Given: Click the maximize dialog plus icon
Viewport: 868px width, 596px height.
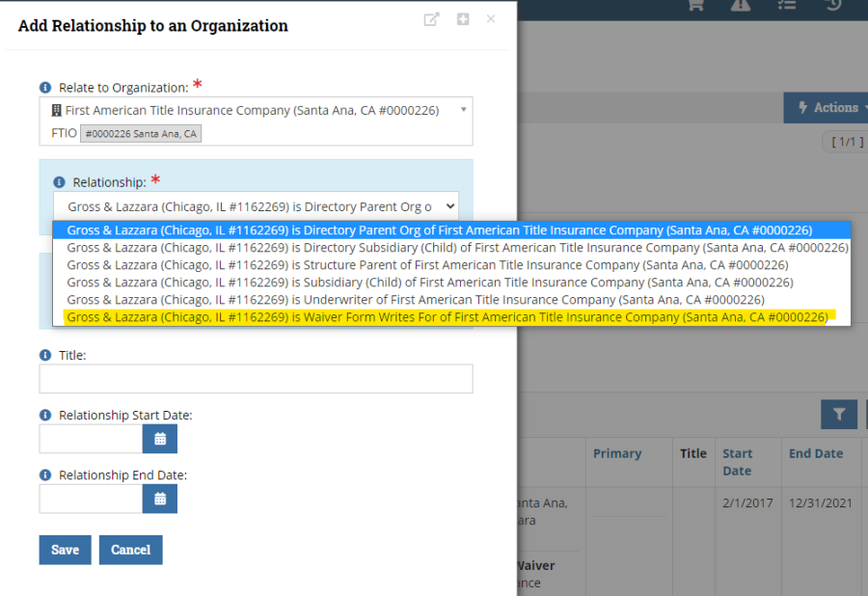Looking at the screenshot, I should [x=463, y=19].
